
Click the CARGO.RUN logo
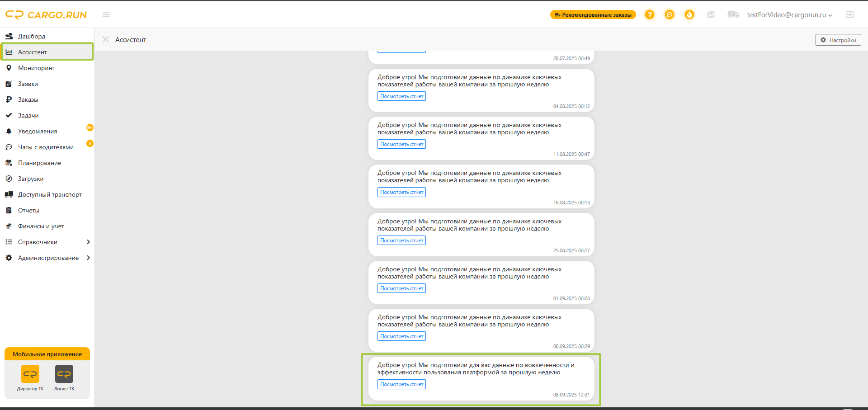(x=46, y=15)
